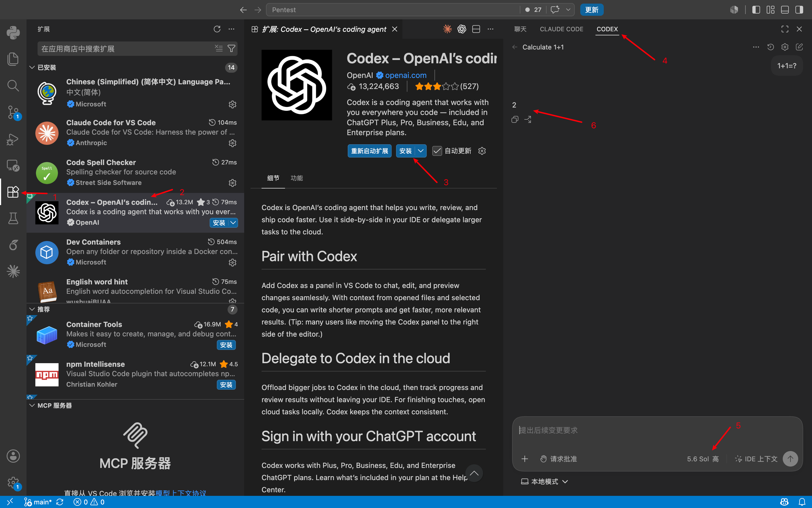Install Codex from the detail page

point(405,151)
